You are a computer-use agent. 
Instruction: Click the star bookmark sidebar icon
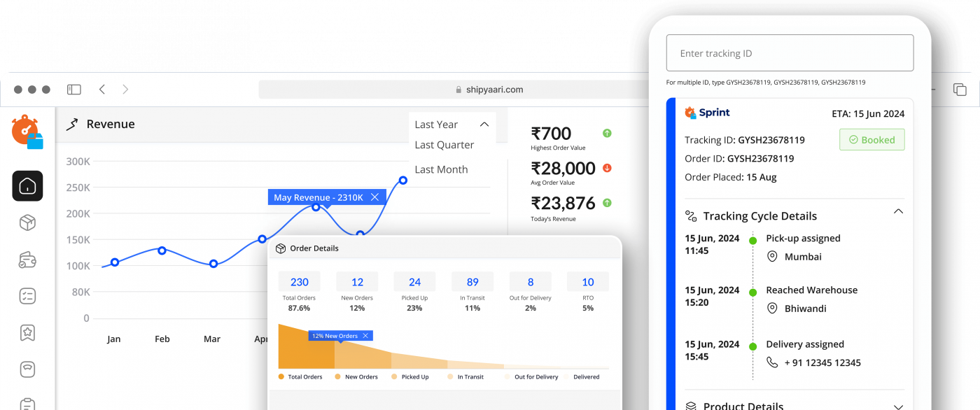coord(27,332)
